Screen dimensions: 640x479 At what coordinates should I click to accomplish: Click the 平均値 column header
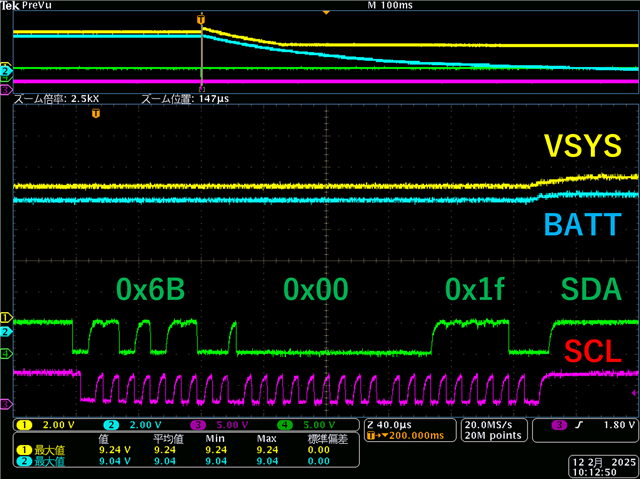168,439
